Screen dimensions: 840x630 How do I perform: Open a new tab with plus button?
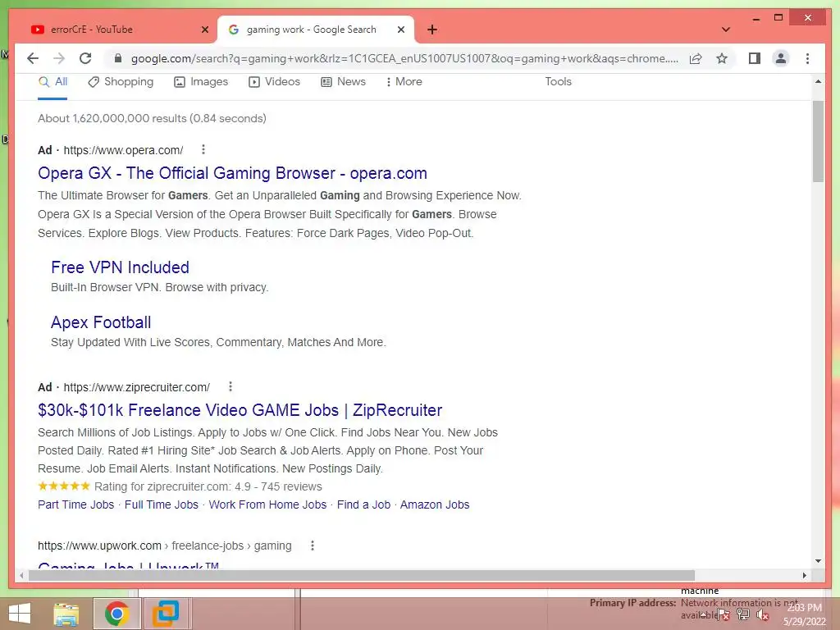tap(432, 30)
